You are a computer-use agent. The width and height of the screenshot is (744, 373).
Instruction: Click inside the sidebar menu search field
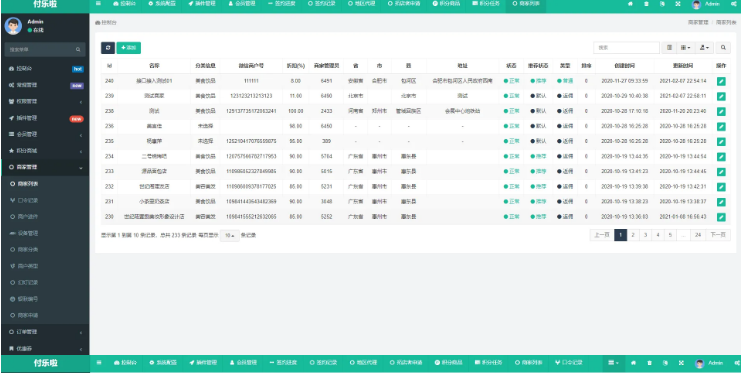(39, 49)
